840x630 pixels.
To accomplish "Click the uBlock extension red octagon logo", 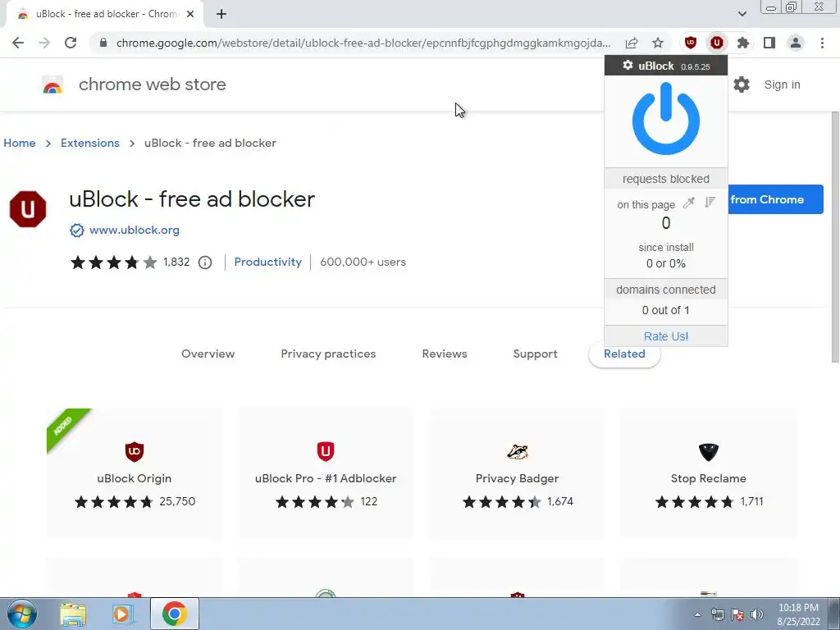I will point(28,209).
